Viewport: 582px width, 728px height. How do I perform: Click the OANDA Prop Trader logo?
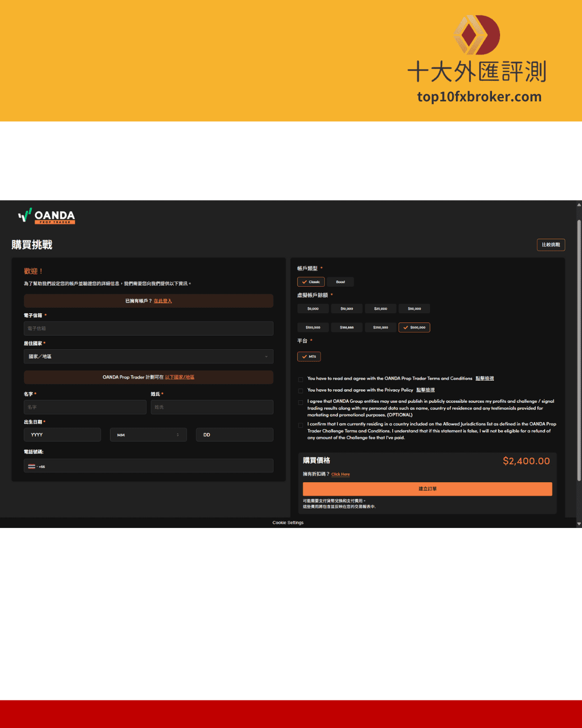click(47, 216)
